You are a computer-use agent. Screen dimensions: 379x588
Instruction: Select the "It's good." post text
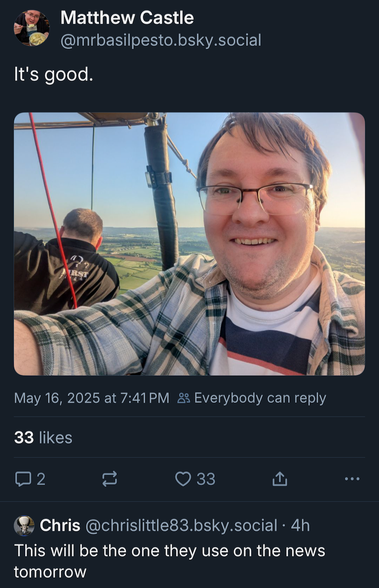click(54, 75)
